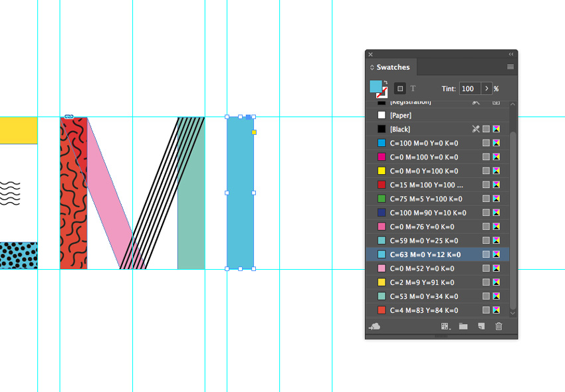Image resolution: width=565 pixels, height=392 pixels.
Task: Click process icon on C=0 M=100 Y=0 row
Action: click(x=486, y=157)
